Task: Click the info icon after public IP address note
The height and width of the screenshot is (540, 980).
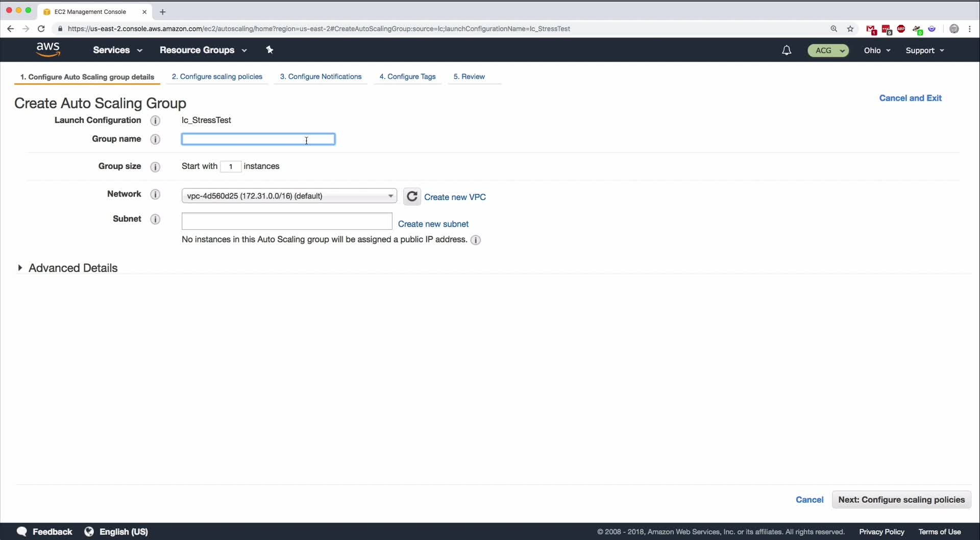Action: point(476,240)
